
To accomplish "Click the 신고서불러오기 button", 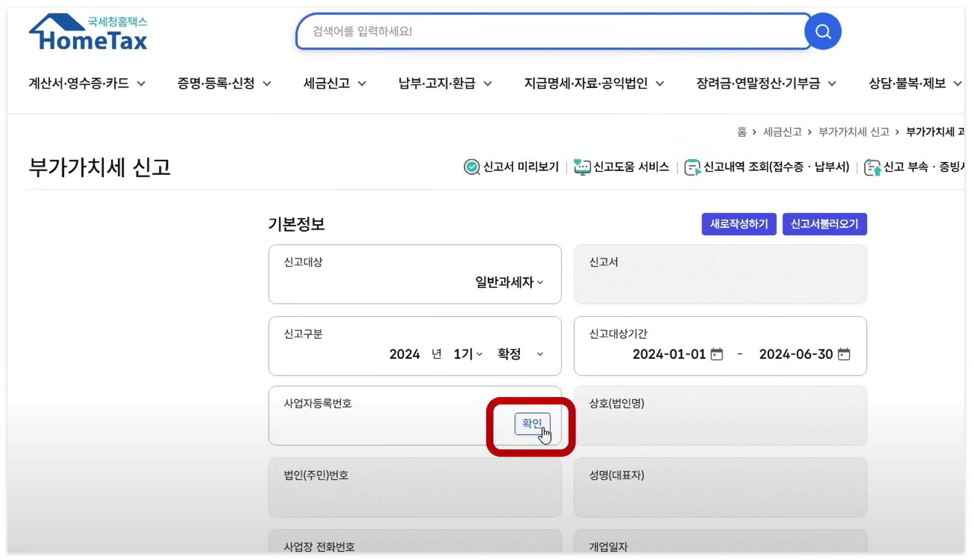I will click(x=824, y=224).
